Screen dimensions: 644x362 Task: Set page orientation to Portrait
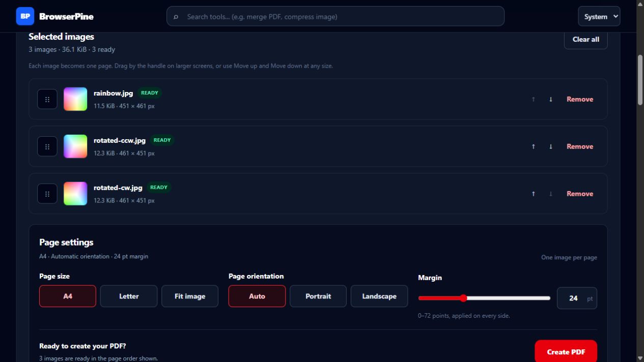click(x=318, y=296)
